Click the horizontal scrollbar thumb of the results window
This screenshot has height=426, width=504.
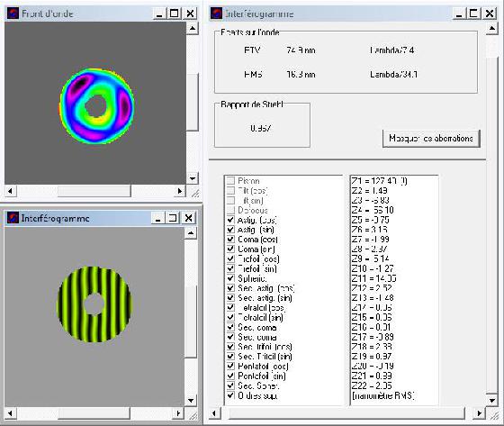[346, 413]
